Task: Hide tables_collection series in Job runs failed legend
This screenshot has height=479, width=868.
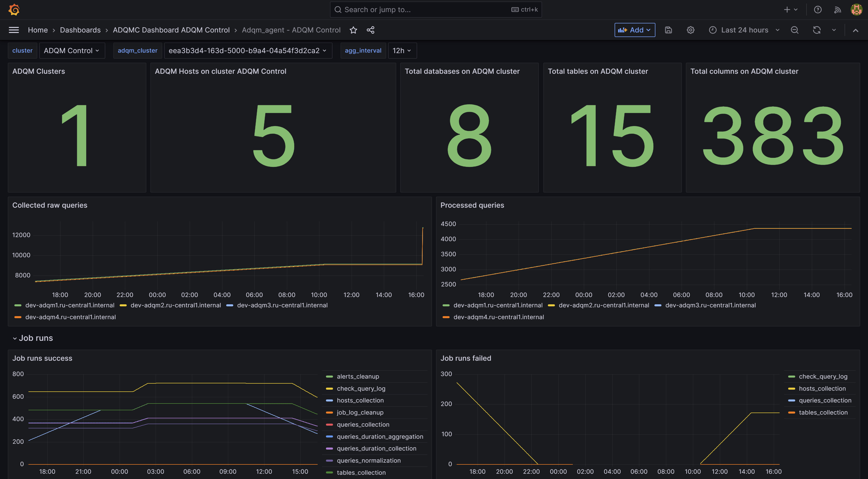Action: click(823, 412)
